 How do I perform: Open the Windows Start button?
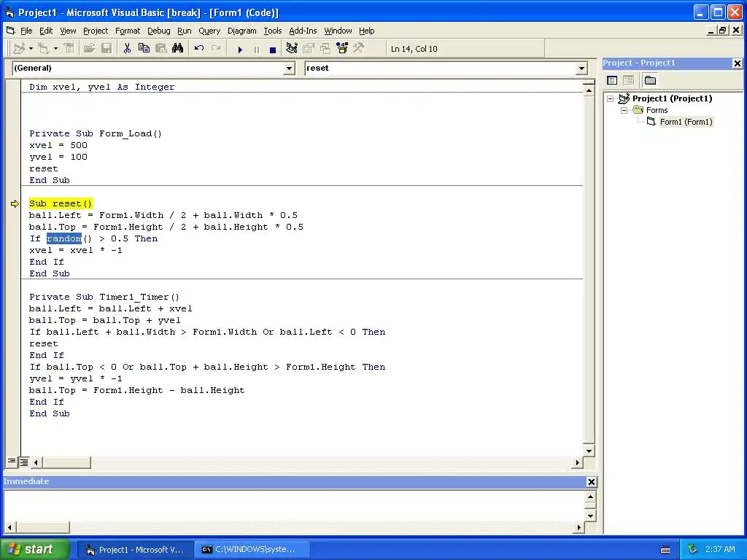[x=35, y=550]
